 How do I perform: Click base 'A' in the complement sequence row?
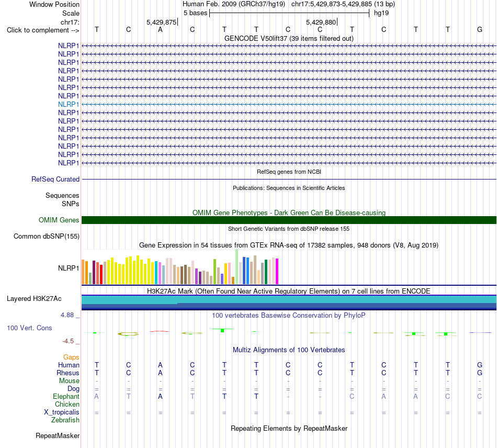161,29
